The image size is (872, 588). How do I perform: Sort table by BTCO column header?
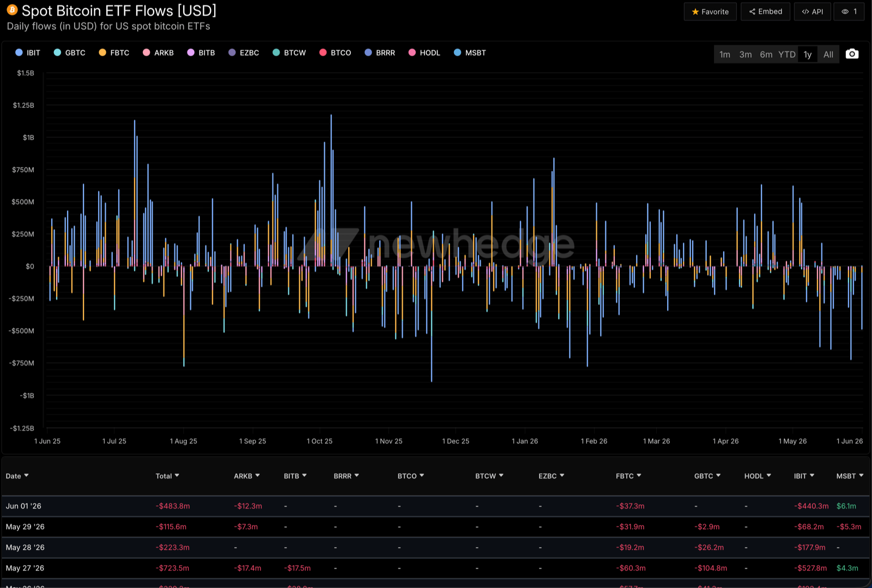pyautogui.click(x=411, y=476)
